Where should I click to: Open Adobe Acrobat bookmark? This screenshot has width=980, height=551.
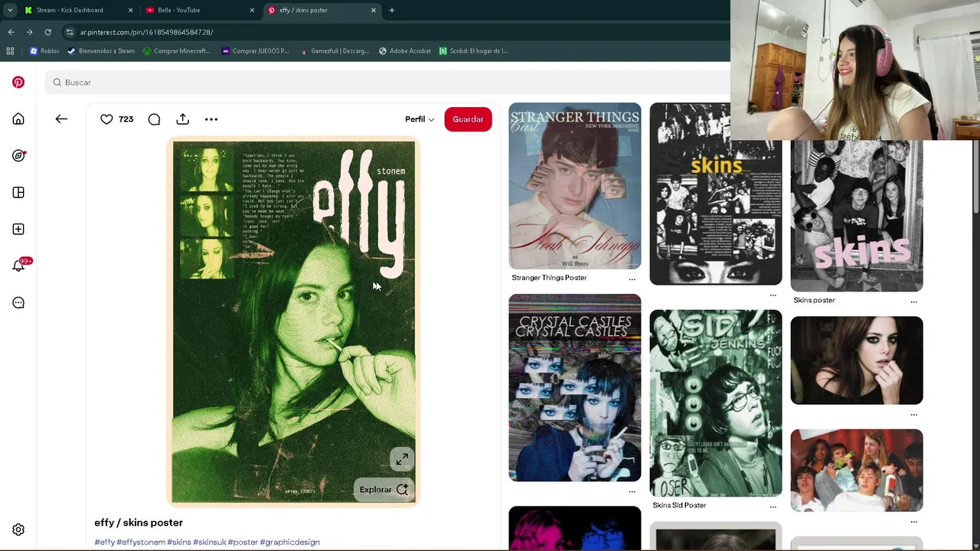click(405, 51)
